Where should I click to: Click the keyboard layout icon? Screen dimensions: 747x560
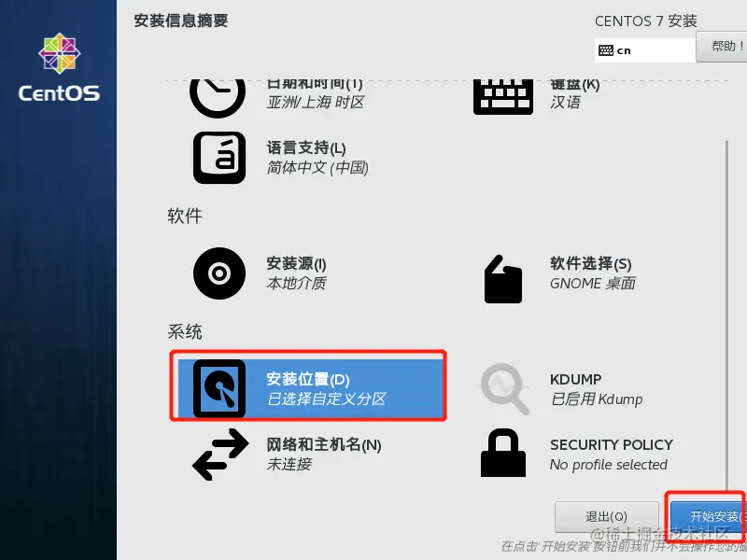click(x=503, y=97)
